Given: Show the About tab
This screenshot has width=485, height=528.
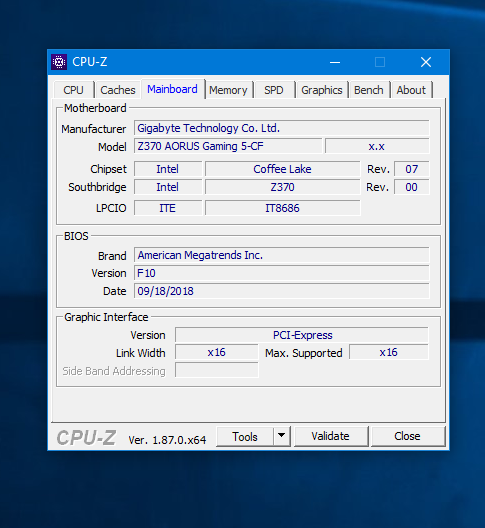Looking at the screenshot, I should click(x=411, y=90).
